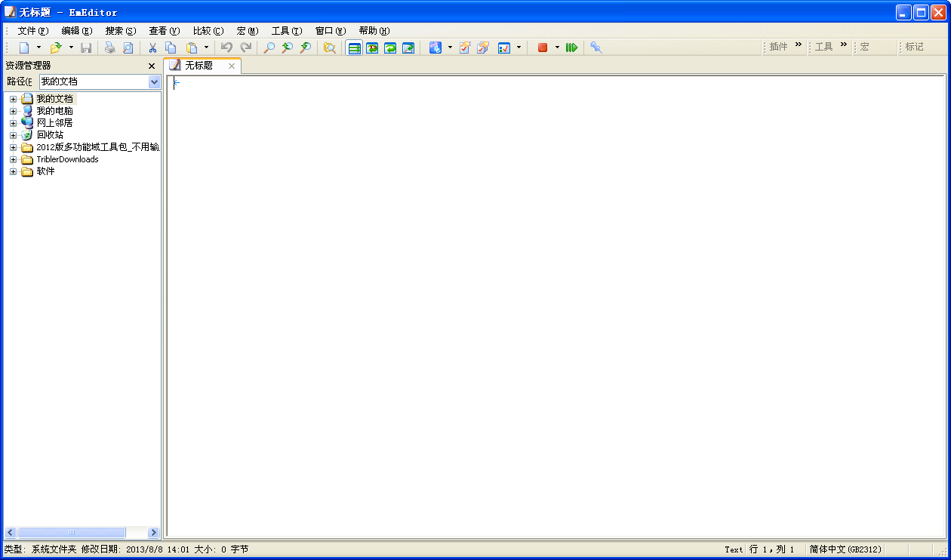
Task: Open the 编辑(E) menu
Action: click(x=77, y=31)
